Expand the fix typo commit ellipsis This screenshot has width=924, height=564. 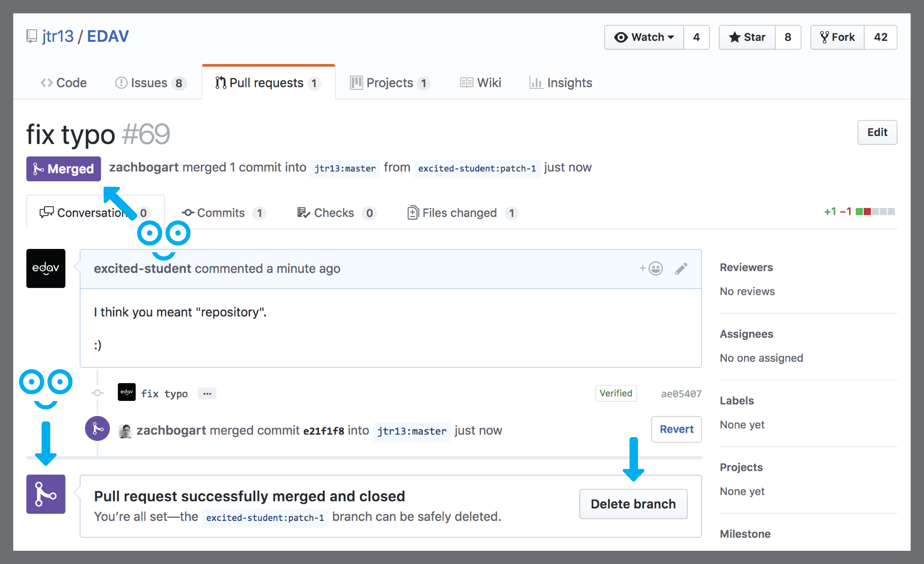pyautogui.click(x=207, y=394)
